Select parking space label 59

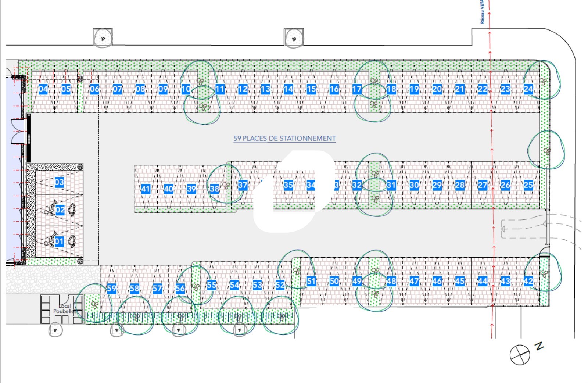click(112, 289)
